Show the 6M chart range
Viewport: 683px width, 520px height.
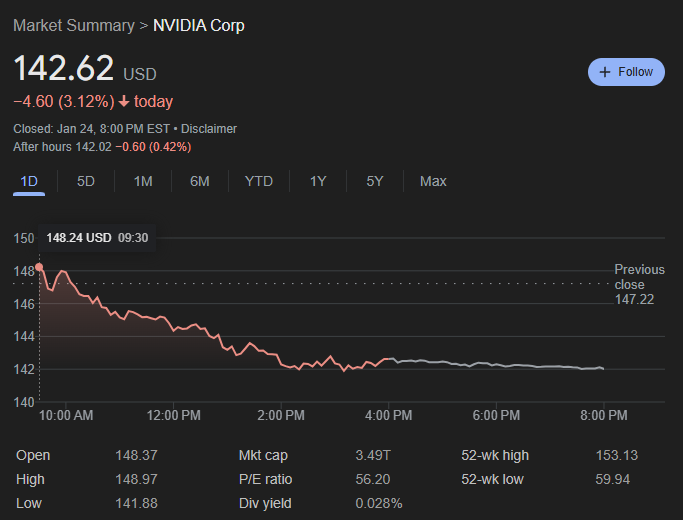[x=199, y=181]
